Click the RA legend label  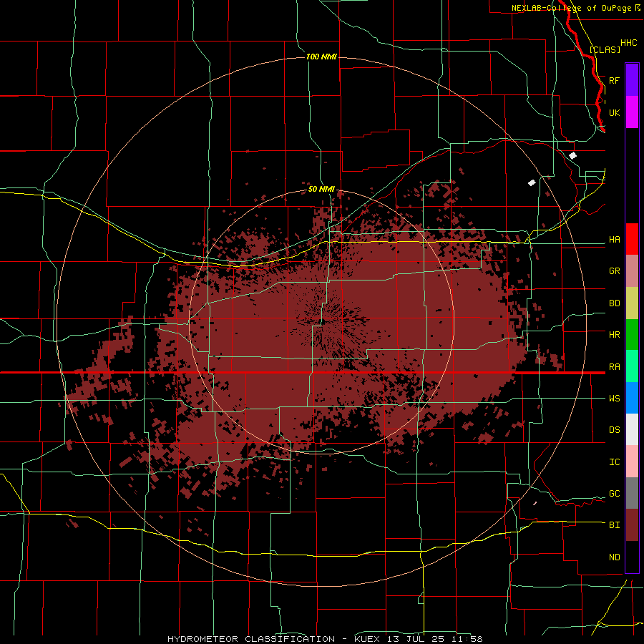point(614,367)
